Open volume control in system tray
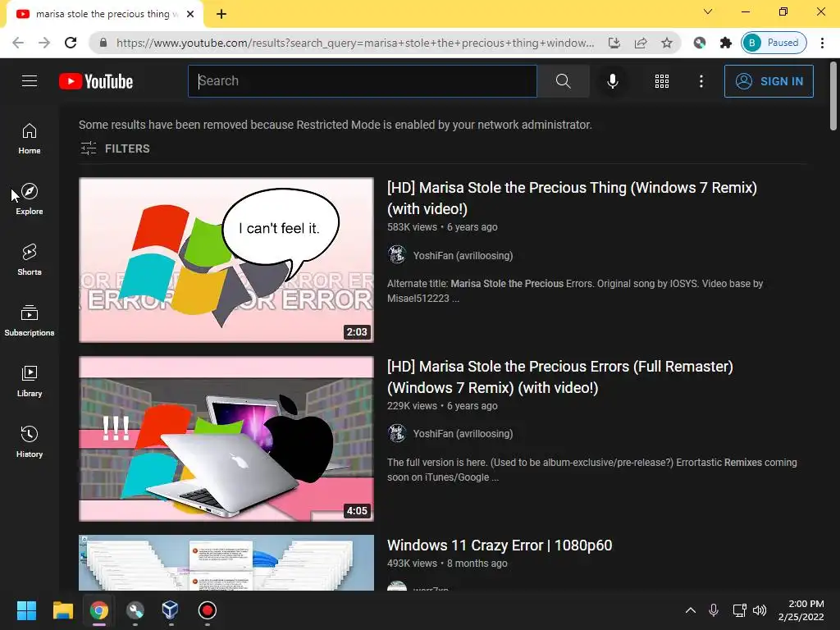Image resolution: width=840 pixels, height=630 pixels. tap(760, 610)
